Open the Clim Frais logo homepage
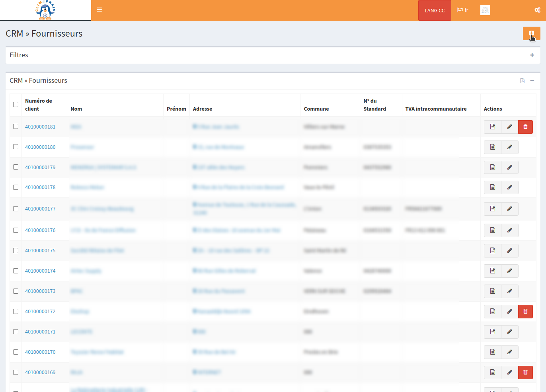The image size is (546, 392). [45, 10]
